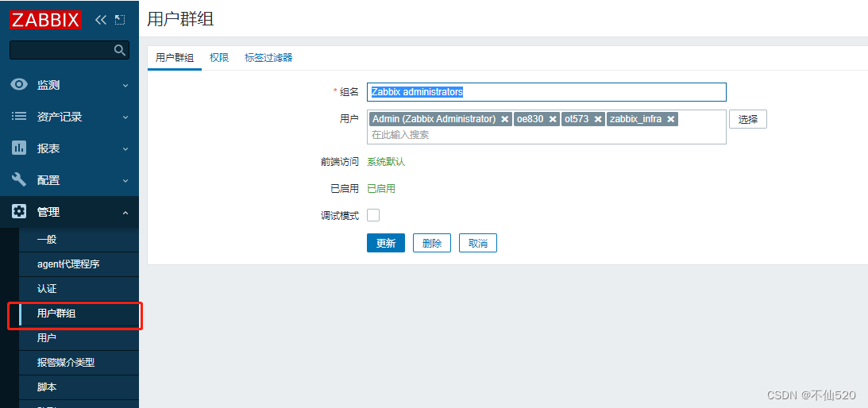Click the zabbix_infra user tag text
The image size is (868, 408).
pyautogui.click(x=635, y=119)
